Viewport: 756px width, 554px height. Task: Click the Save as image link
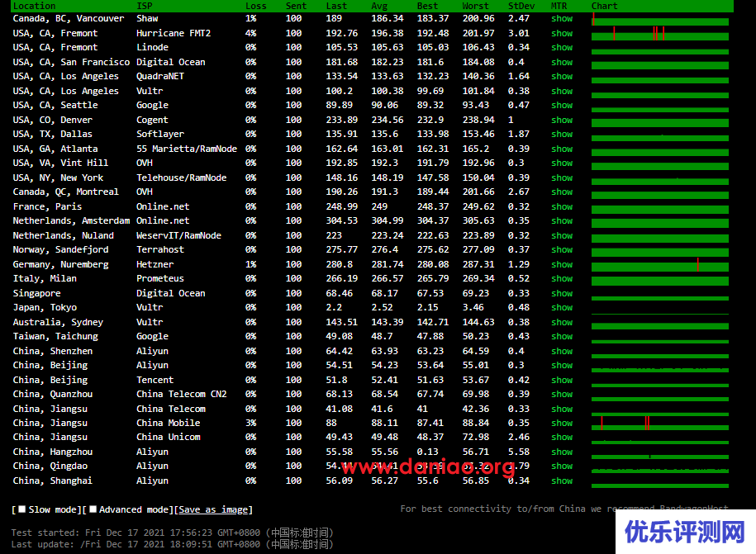214,509
